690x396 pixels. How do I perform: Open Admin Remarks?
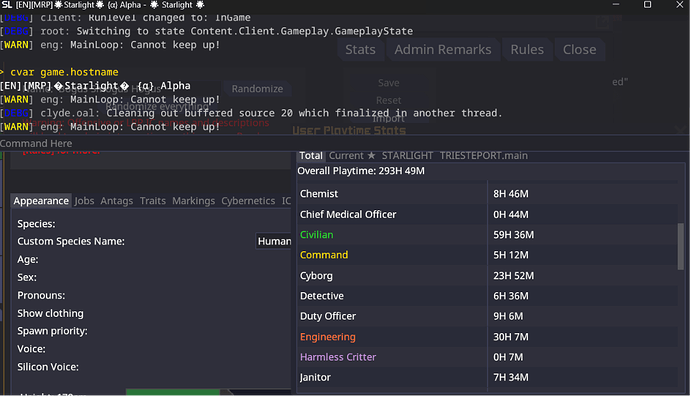pyautogui.click(x=443, y=50)
